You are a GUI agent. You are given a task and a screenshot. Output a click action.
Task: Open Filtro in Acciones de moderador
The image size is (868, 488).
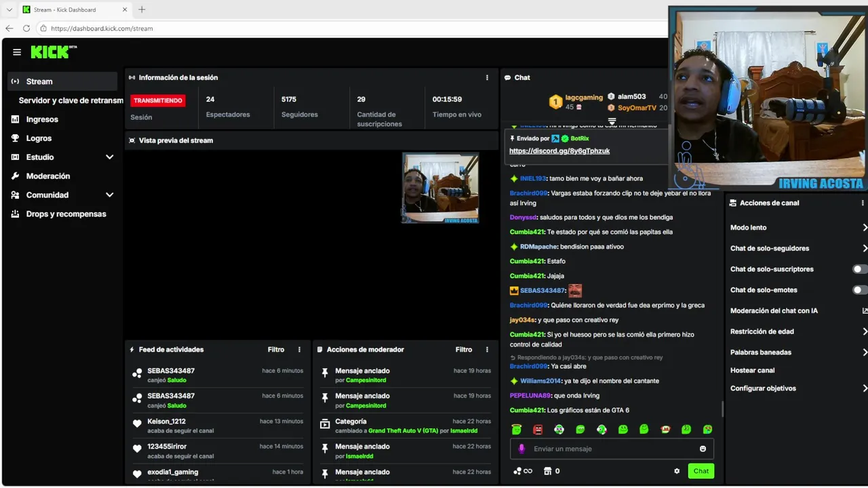pyautogui.click(x=464, y=350)
